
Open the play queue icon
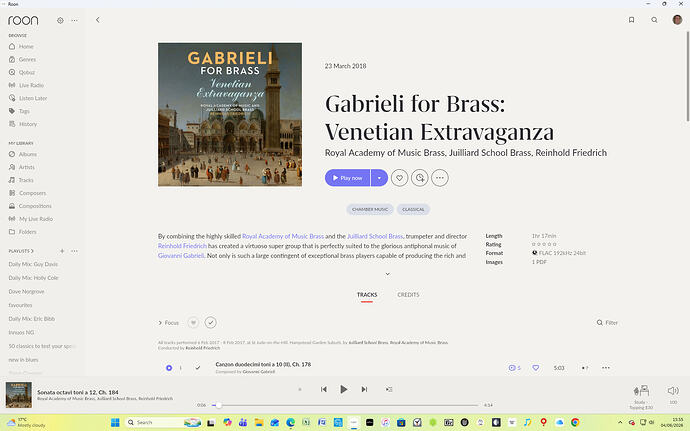point(389,389)
